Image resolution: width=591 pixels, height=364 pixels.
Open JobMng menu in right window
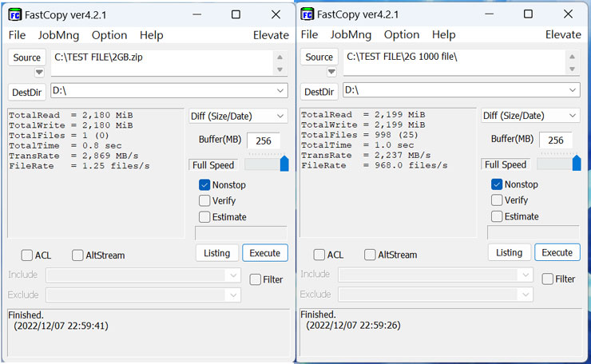coord(351,34)
